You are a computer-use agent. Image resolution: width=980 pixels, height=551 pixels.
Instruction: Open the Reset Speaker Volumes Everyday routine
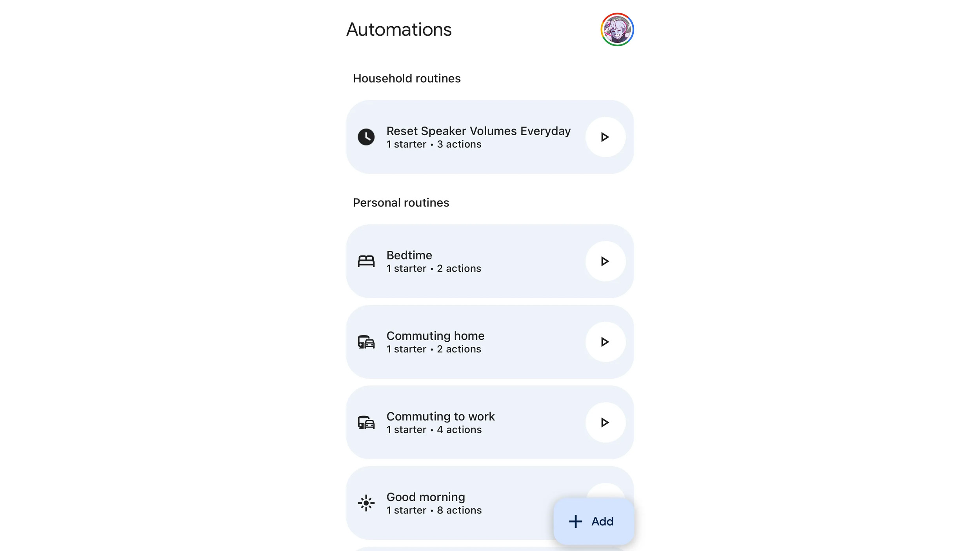coord(478,136)
